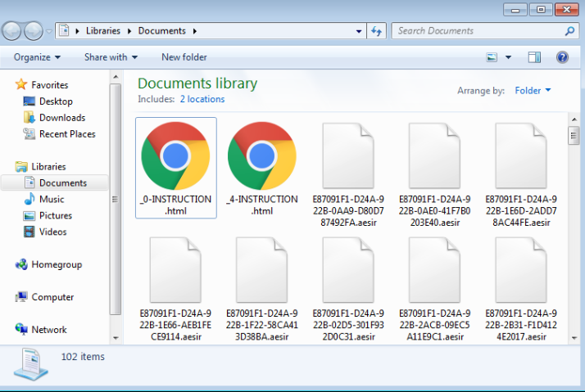
Task: Open the Music library in sidebar
Action: pyautogui.click(x=51, y=199)
